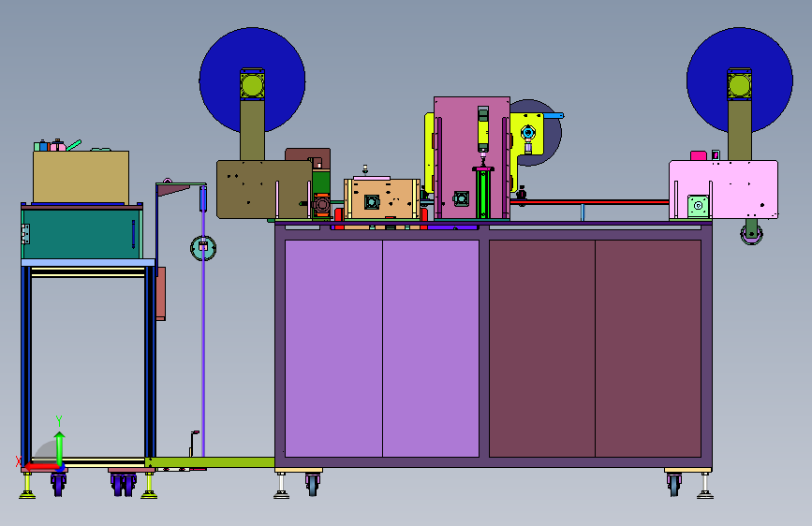The width and height of the screenshot is (812, 526).
Task: Select the red horizontal rail
Action: [x=589, y=202]
